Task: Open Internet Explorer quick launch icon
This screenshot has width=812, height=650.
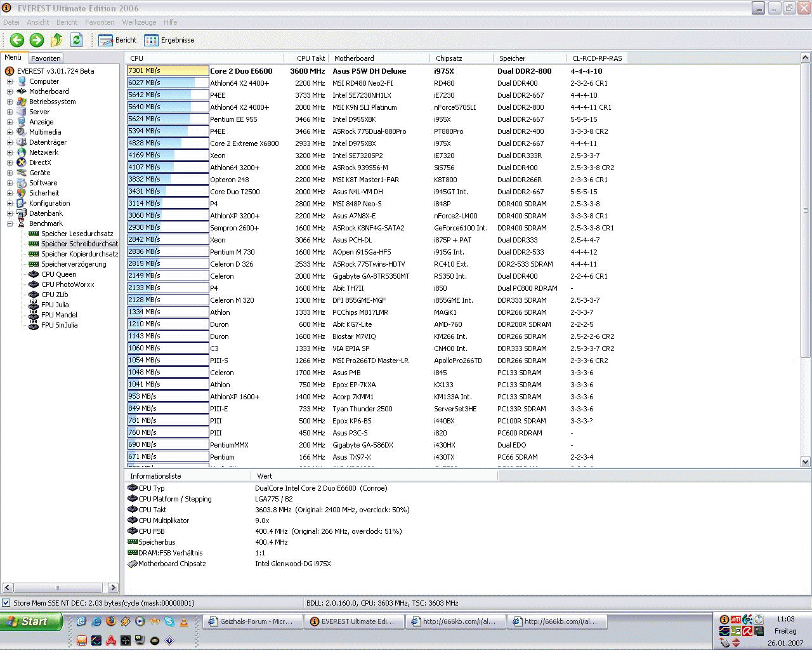Action: (96, 621)
